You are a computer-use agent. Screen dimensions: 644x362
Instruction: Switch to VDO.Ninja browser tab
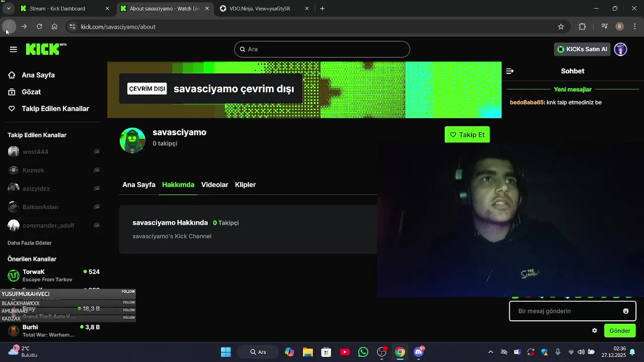265,9
